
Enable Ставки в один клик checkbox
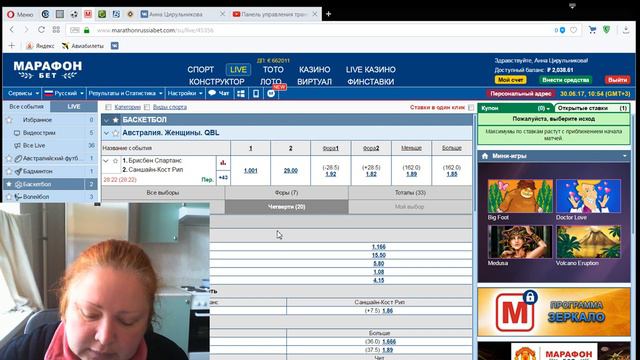[471, 107]
